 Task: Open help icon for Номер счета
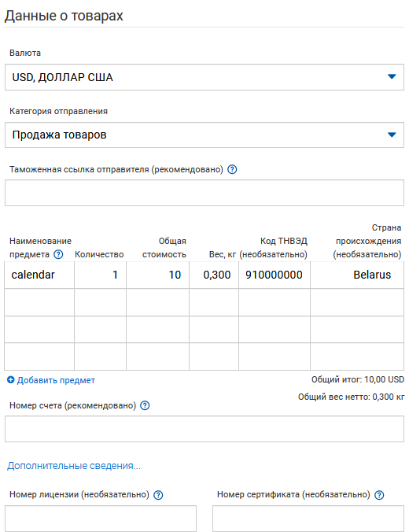tap(145, 405)
